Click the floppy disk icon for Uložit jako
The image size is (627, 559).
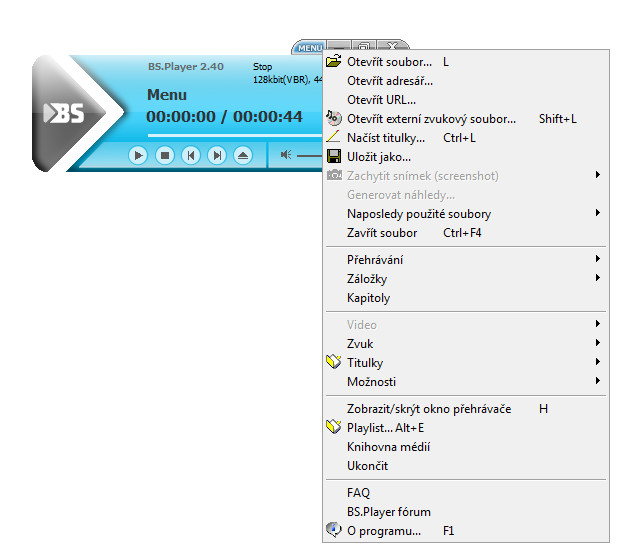coord(333,156)
